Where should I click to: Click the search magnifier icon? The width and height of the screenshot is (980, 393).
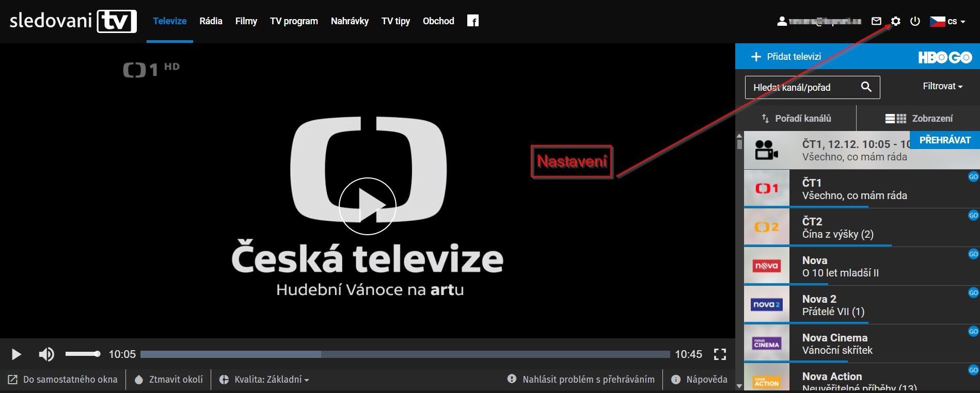pos(866,87)
